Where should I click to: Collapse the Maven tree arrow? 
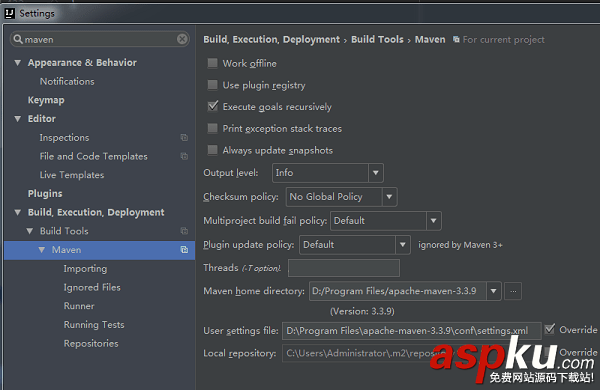point(42,250)
